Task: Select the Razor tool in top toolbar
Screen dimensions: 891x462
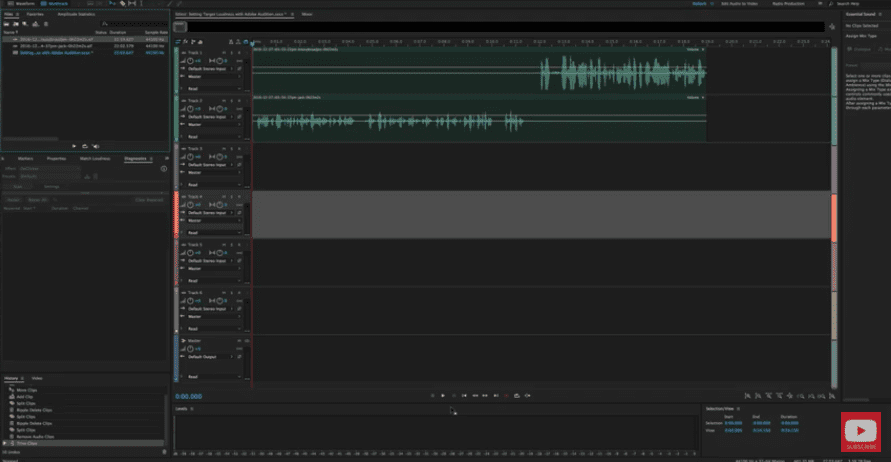Action: [x=122, y=3]
